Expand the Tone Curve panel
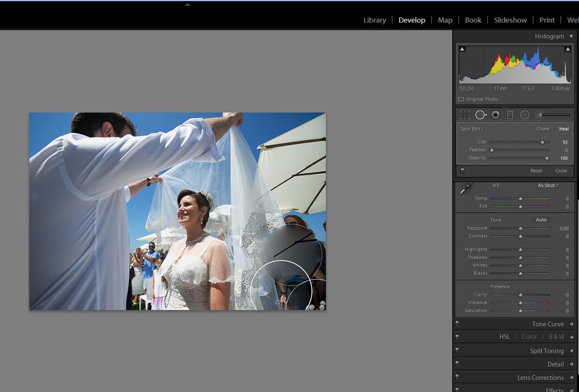 [547, 324]
